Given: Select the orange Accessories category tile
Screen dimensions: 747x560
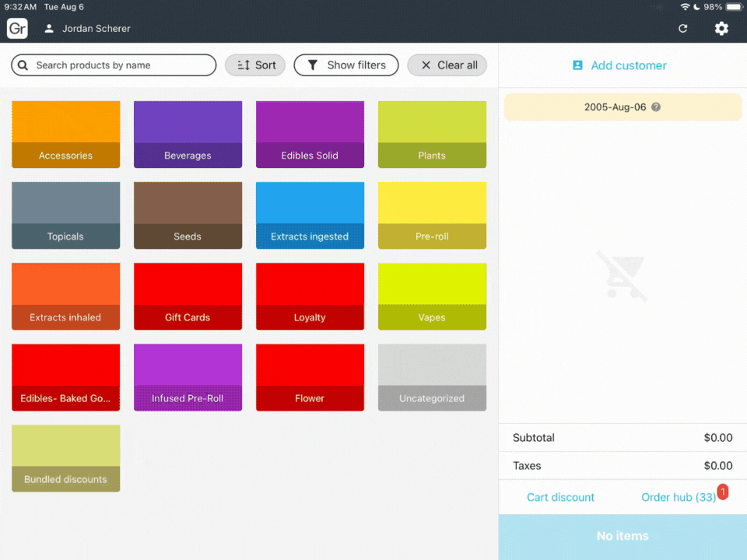Looking at the screenshot, I should click(66, 135).
